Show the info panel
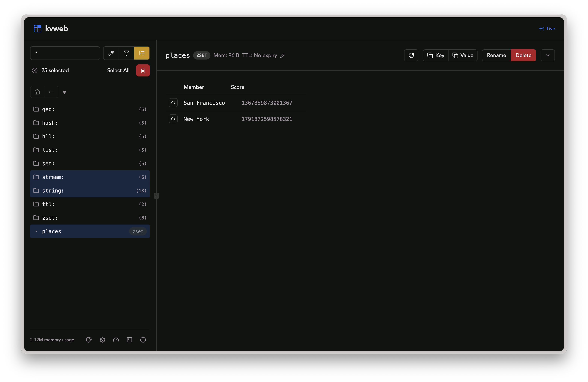 [x=143, y=340]
